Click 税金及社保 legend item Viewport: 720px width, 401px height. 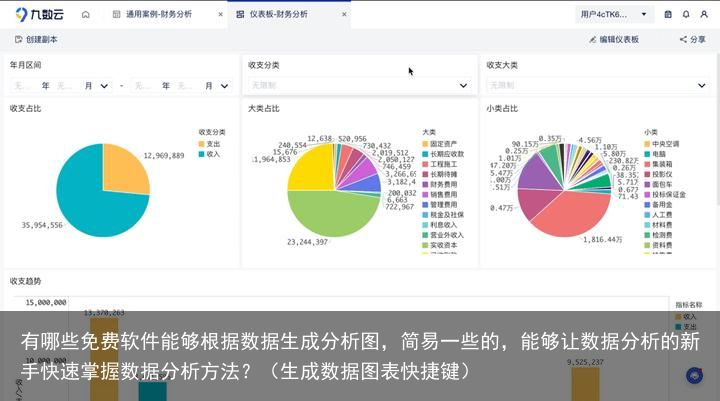pyautogui.click(x=443, y=215)
